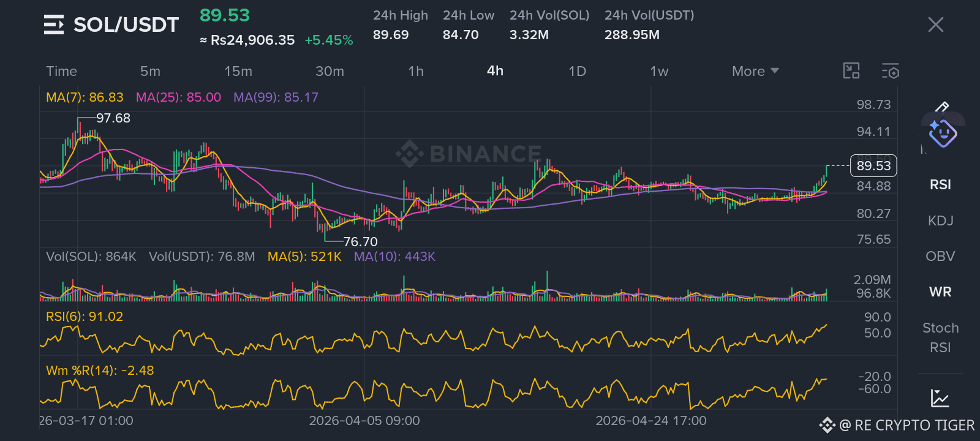
Task: Open the chart layout split icon
Action: point(851,71)
